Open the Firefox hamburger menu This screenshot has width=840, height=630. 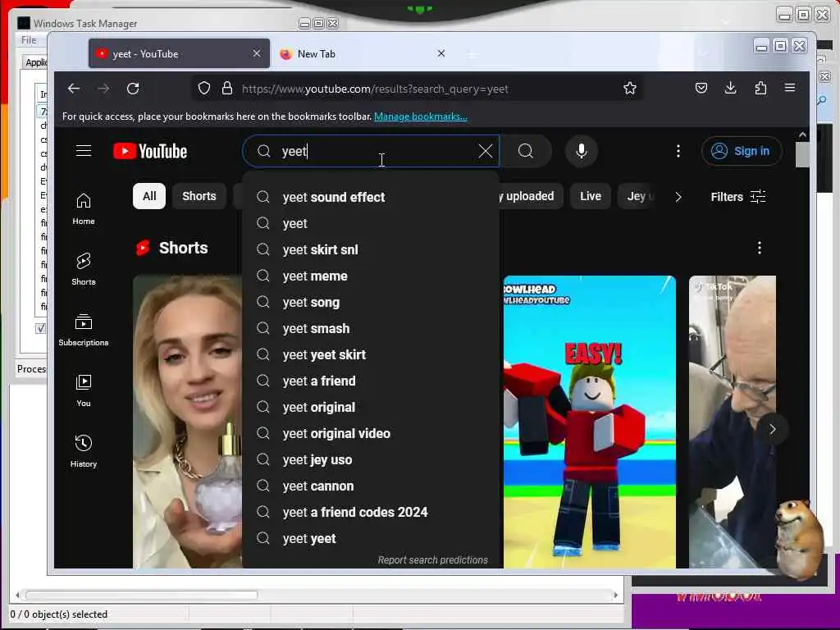(x=790, y=87)
